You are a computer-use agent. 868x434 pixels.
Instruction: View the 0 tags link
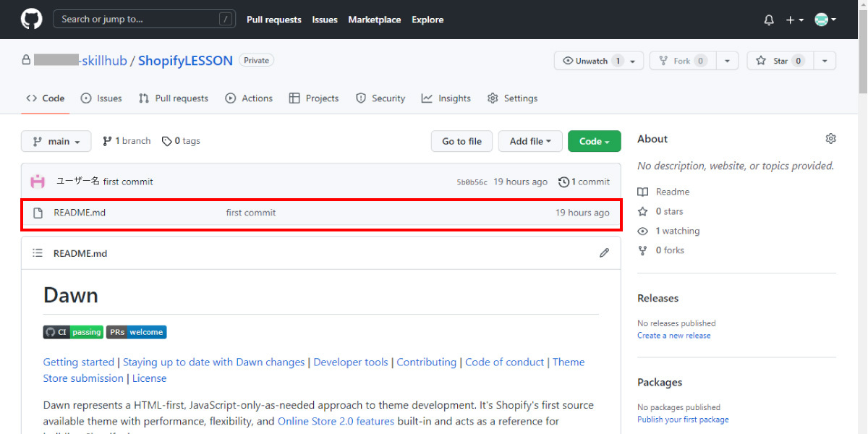[x=181, y=141]
